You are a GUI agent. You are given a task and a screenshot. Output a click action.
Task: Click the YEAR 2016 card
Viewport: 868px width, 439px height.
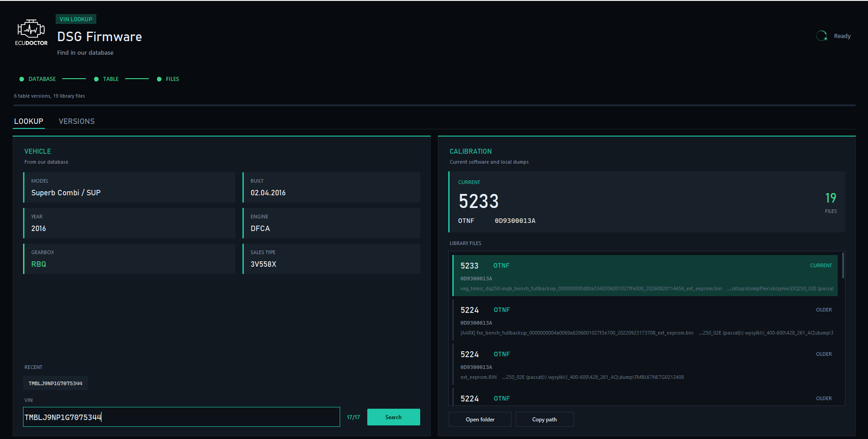click(x=129, y=223)
